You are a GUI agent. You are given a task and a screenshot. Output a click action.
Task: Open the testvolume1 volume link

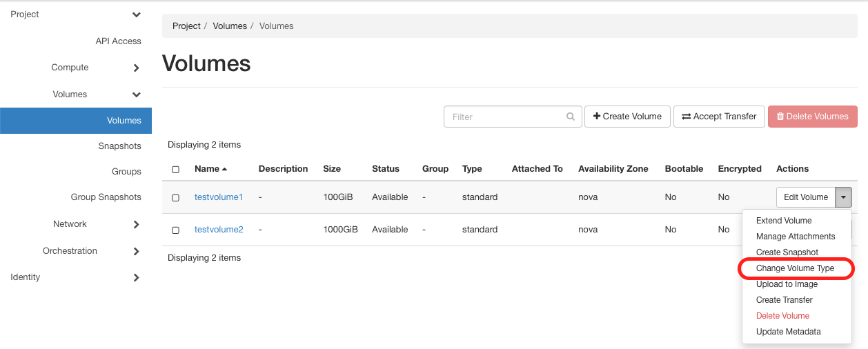(x=219, y=197)
